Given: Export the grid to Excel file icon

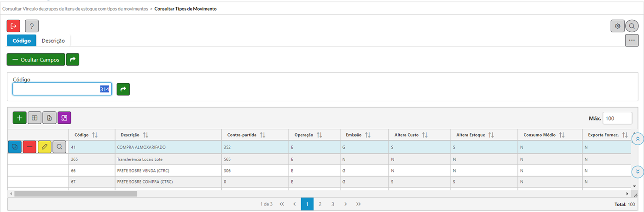Looking at the screenshot, I should (49, 118).
